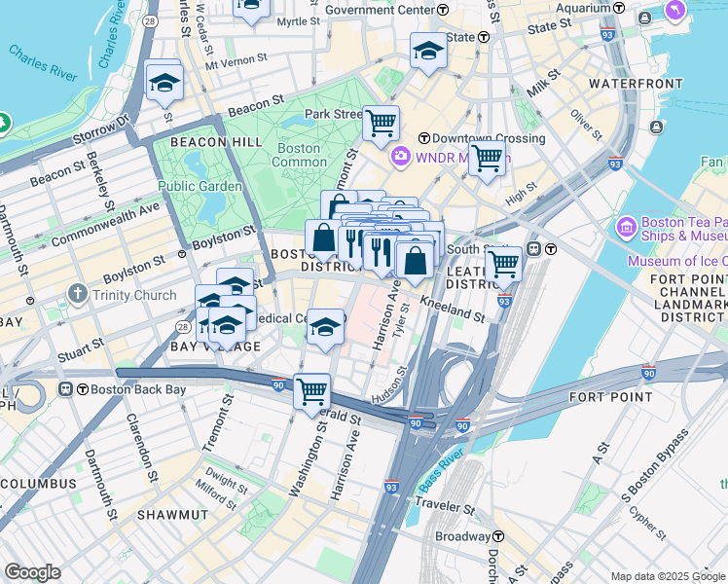Open the graduation cap marker near Storrow Dr
This screenshot has width=728, height=584.
tap(164, 84)
